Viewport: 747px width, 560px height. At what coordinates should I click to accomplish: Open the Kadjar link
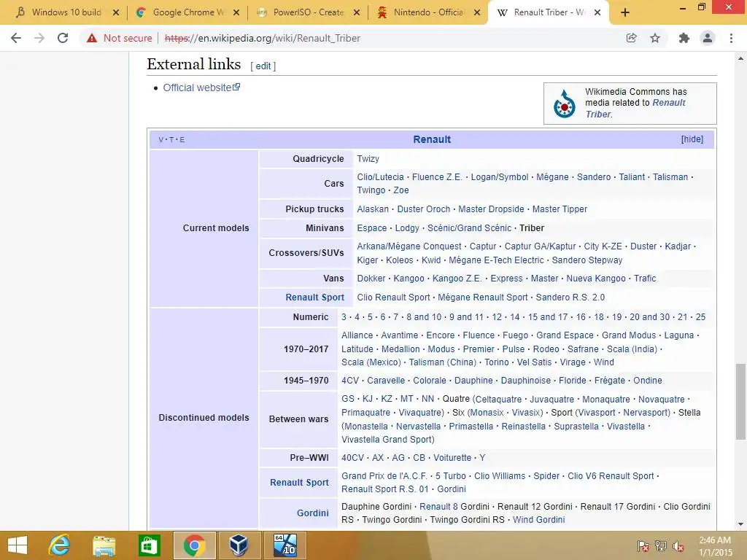coord(678,246)
